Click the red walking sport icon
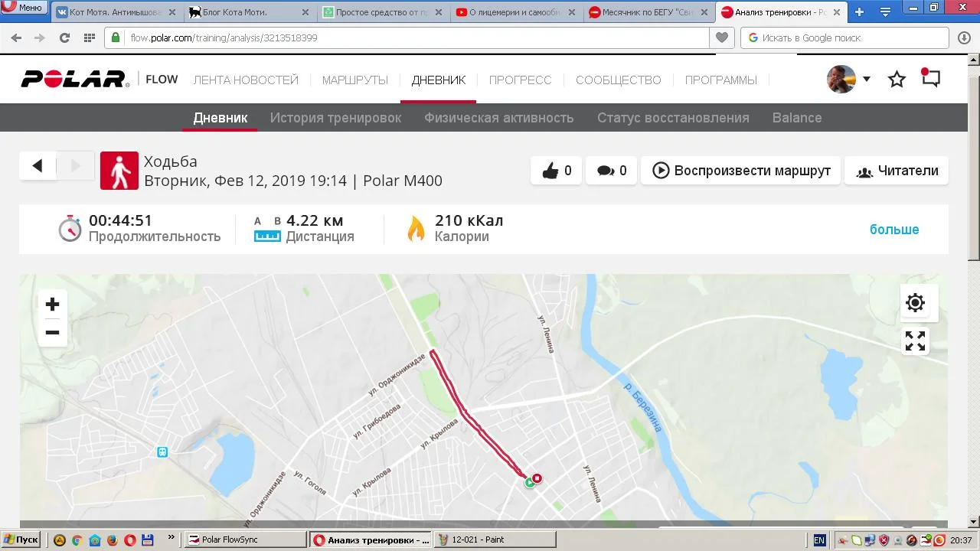The width and height of the screenshot is (980, 551). (x=119, y=171)
